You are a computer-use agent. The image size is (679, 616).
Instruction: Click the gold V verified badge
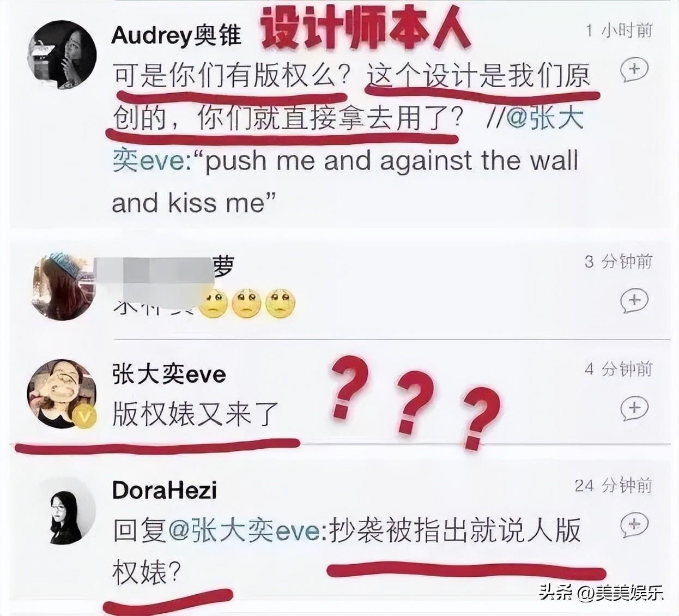click(x=84, y=418)
